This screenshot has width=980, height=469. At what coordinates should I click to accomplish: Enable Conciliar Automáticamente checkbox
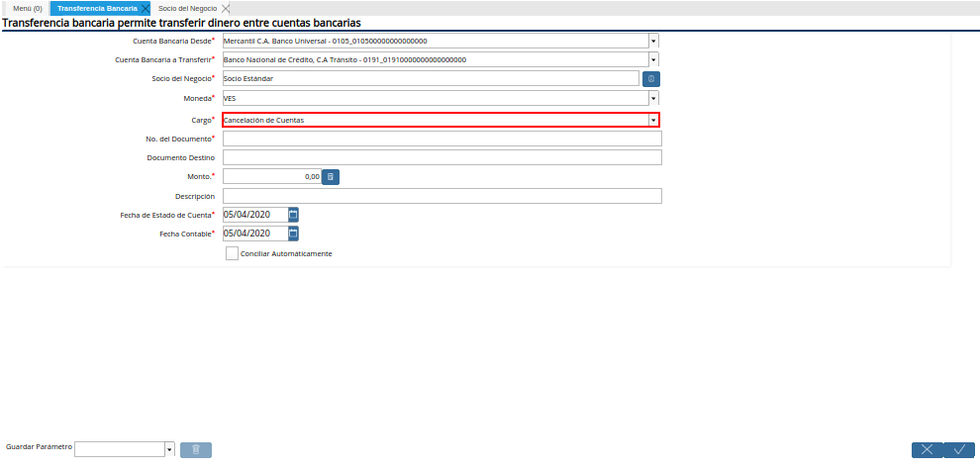click(x=232, y=253)
